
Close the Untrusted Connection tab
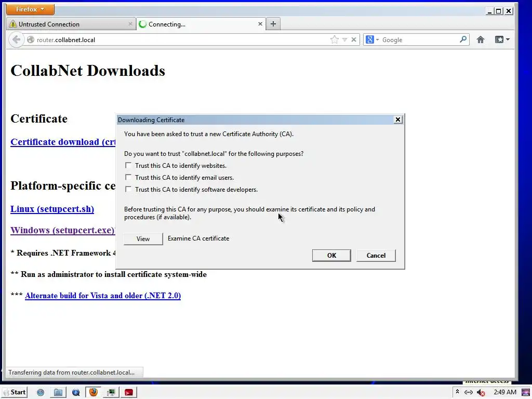(130, 24)
